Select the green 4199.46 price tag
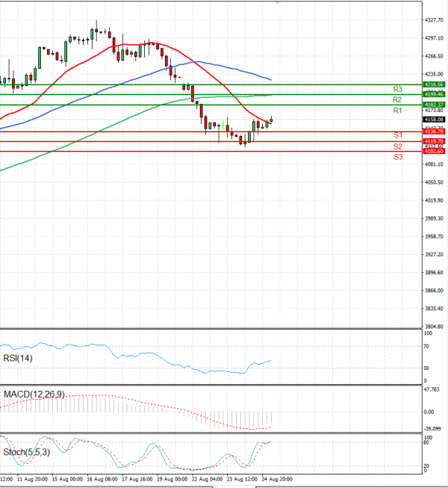This screenshot has width=448, height=488. click(434, 94)
